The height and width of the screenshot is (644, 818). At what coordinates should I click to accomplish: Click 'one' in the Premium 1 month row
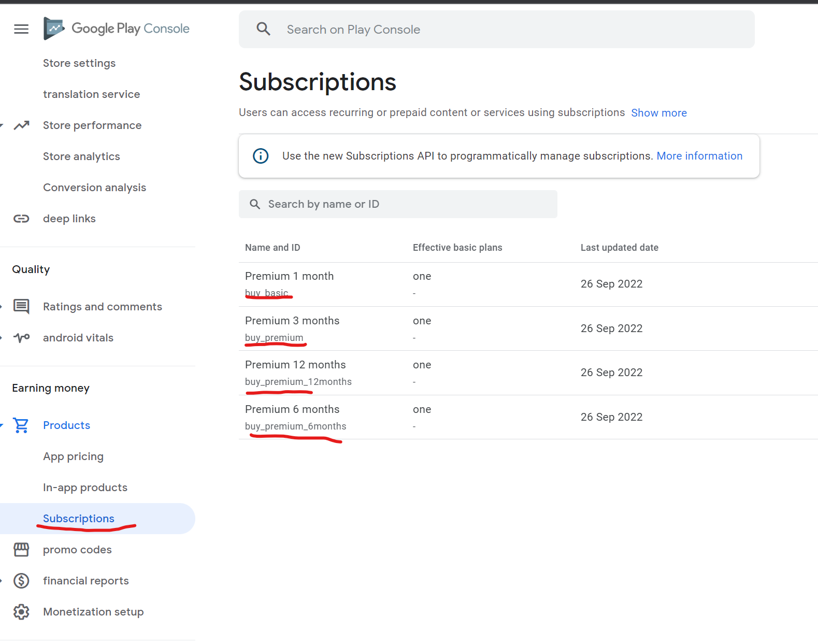(x=422, y=277)
